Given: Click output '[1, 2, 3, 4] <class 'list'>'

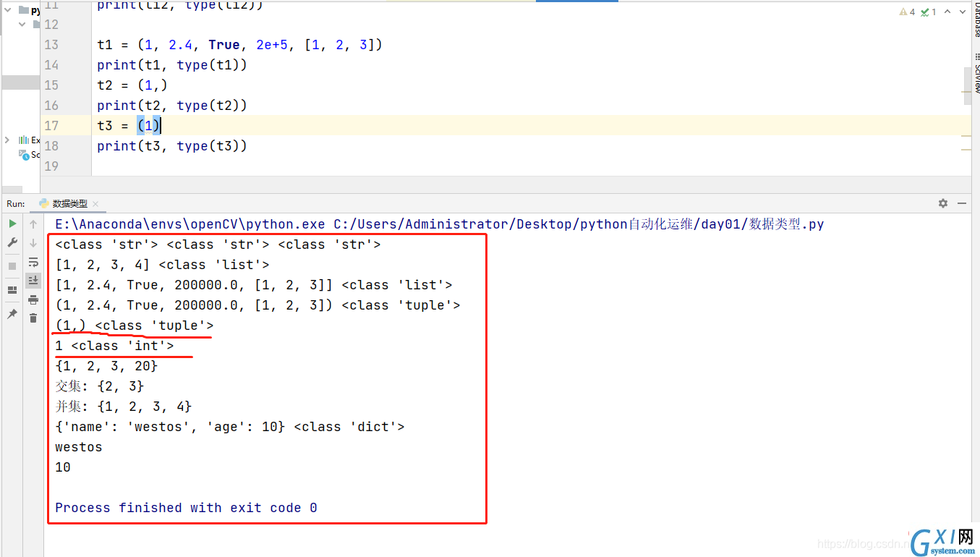Looking at the screenshot, I should tap(162, 265).
